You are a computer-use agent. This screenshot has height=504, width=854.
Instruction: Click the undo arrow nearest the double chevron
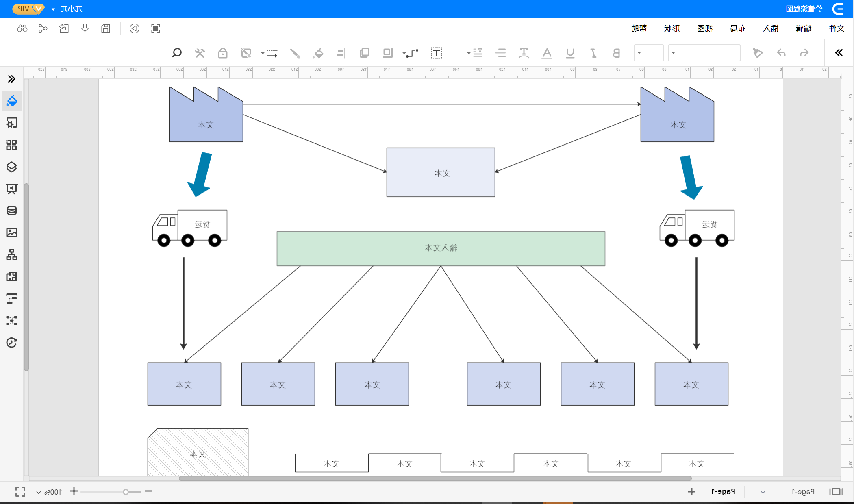point(804,53)
